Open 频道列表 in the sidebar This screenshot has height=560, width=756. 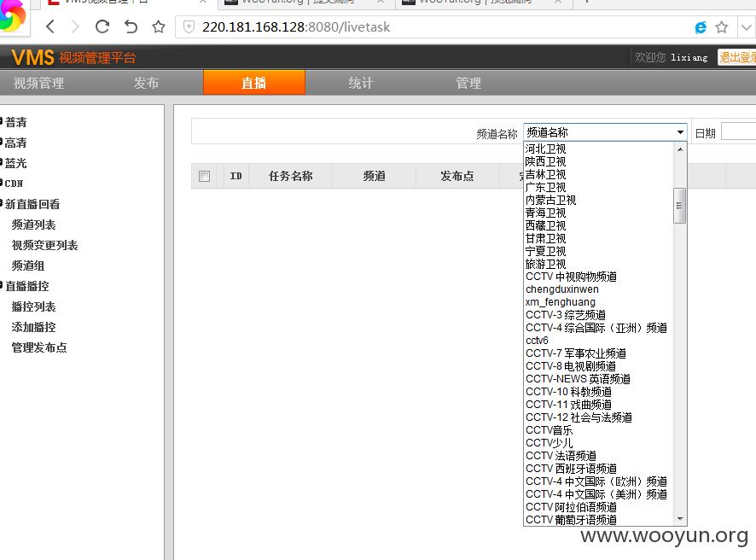pyautogui.click(x=34, y=225)
